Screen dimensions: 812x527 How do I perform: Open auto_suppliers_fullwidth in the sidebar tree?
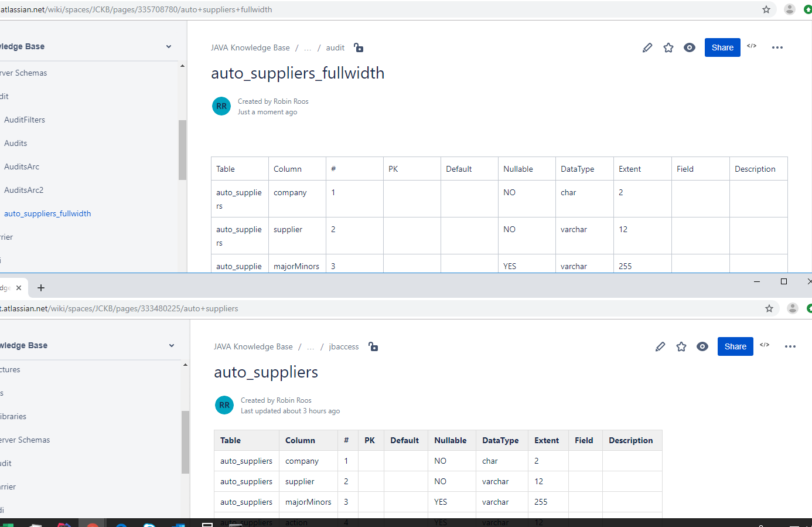pos(47,213)
